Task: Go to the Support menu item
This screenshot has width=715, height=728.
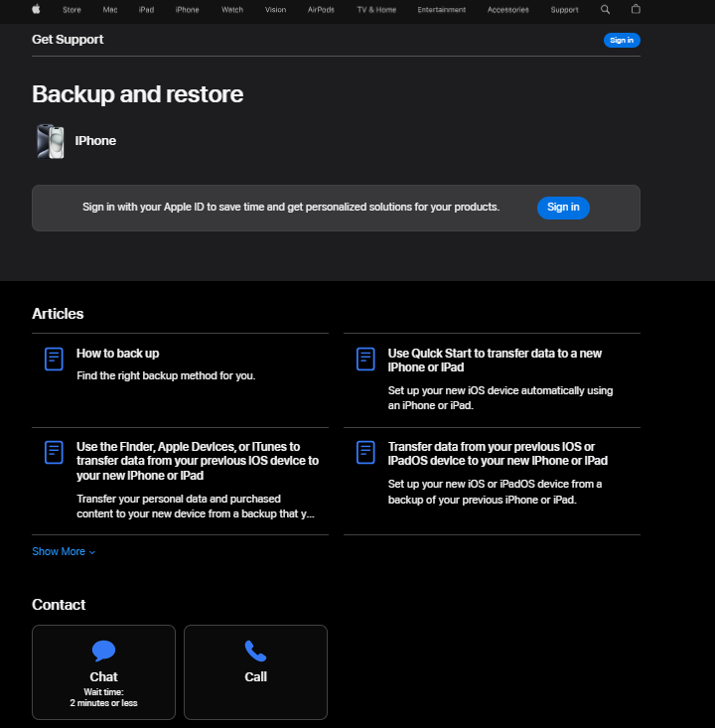Action: pos(564,10)
